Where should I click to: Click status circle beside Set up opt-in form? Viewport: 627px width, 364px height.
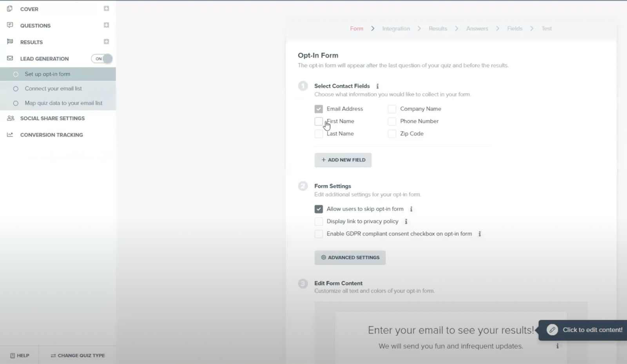16,74
